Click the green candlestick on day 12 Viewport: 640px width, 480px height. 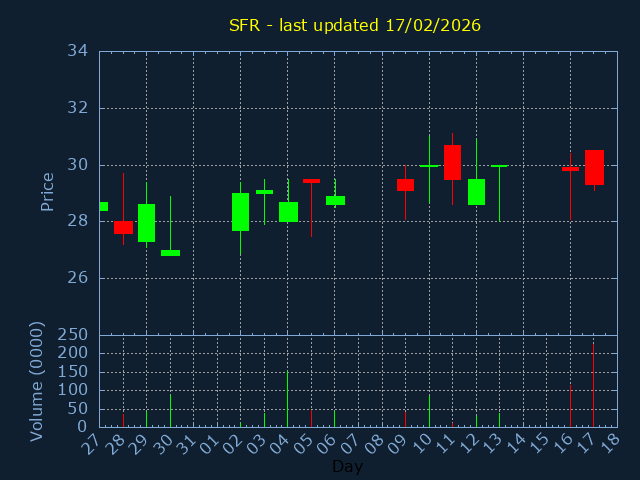point(476,192)
